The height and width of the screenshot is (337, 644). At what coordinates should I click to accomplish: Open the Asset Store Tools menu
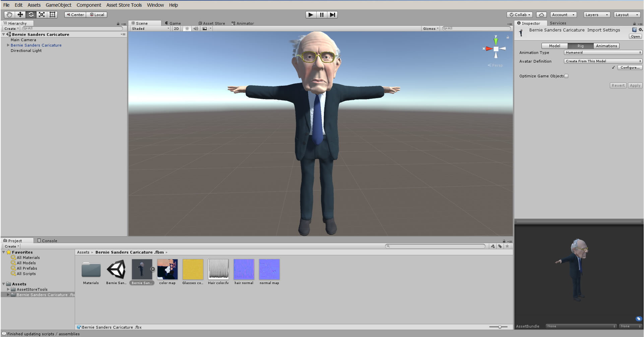click(x=124, y=5)
